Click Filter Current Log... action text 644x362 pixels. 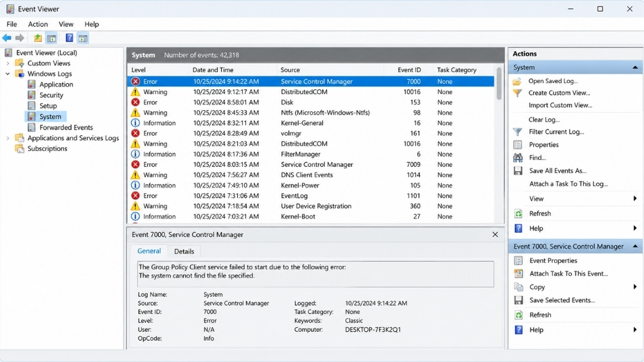coord(556,132)
